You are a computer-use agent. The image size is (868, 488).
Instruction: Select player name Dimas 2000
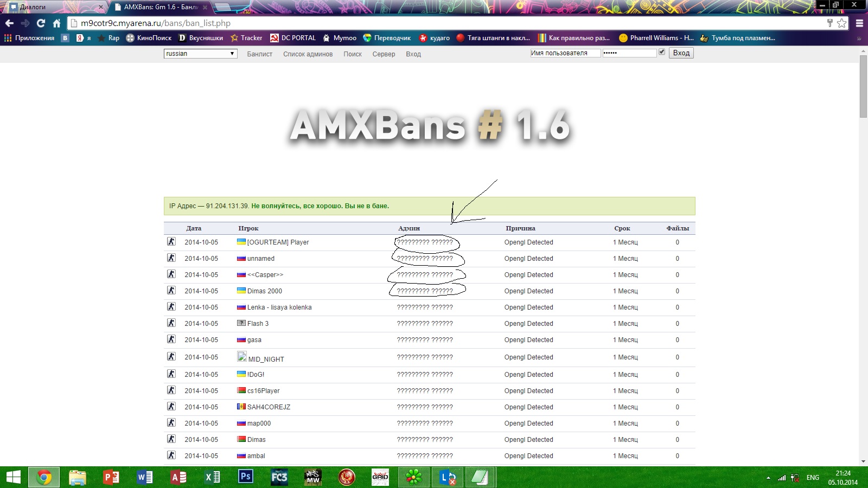pyautogui.click(x=265, y=291)
